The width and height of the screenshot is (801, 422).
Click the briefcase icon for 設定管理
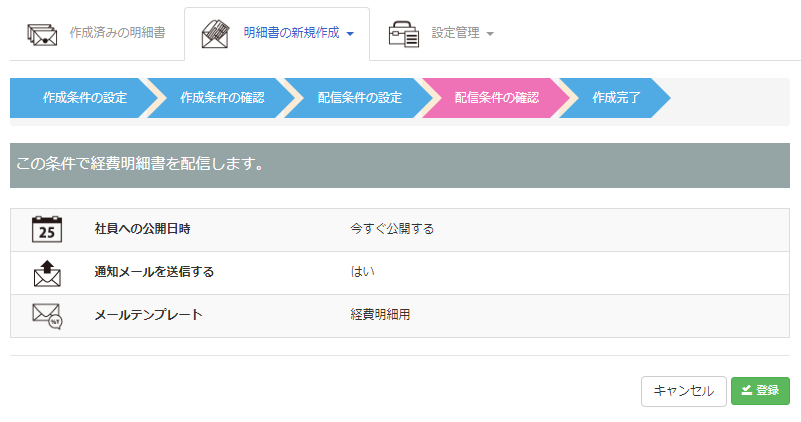pos(404,34)
